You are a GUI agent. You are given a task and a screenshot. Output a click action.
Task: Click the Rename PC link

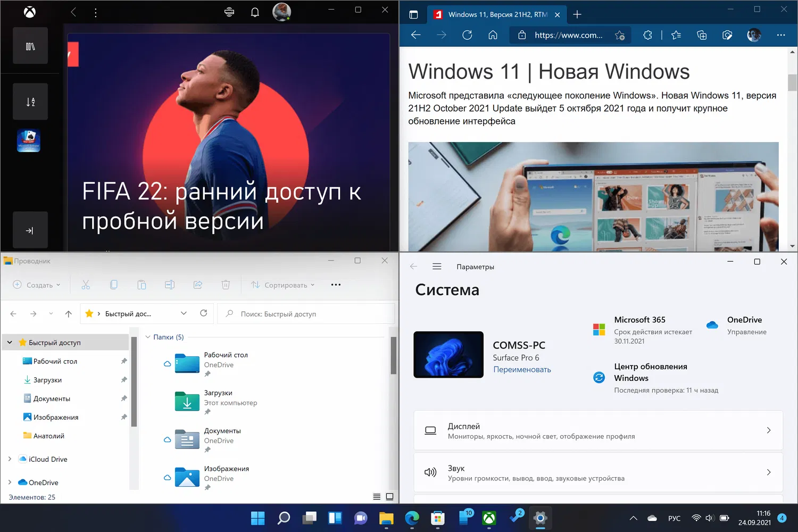[x=522, y=370]
